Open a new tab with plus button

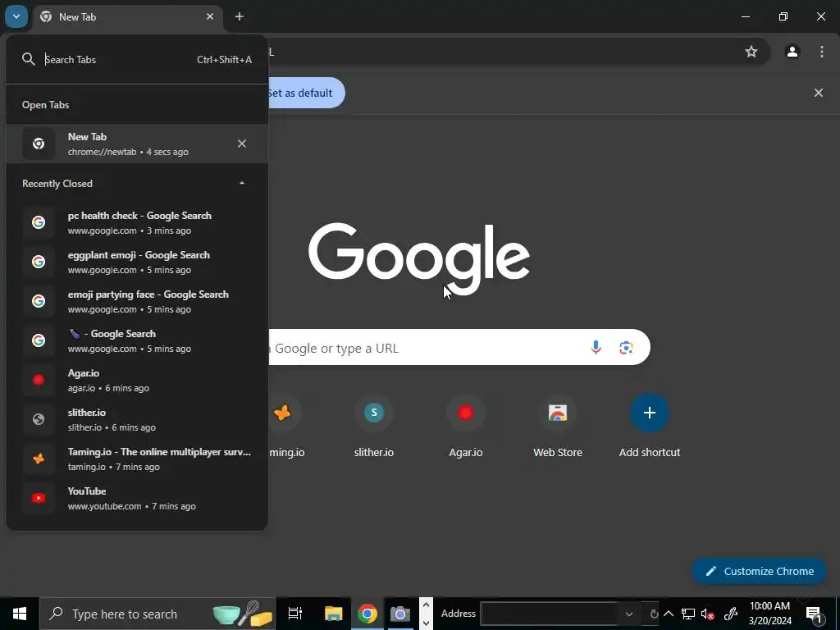(x=240, y=16)
